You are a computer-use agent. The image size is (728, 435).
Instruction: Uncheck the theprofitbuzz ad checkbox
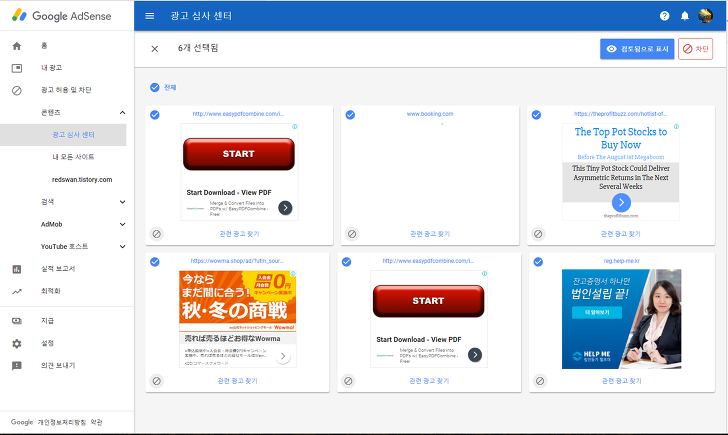(x=536, y=115)
